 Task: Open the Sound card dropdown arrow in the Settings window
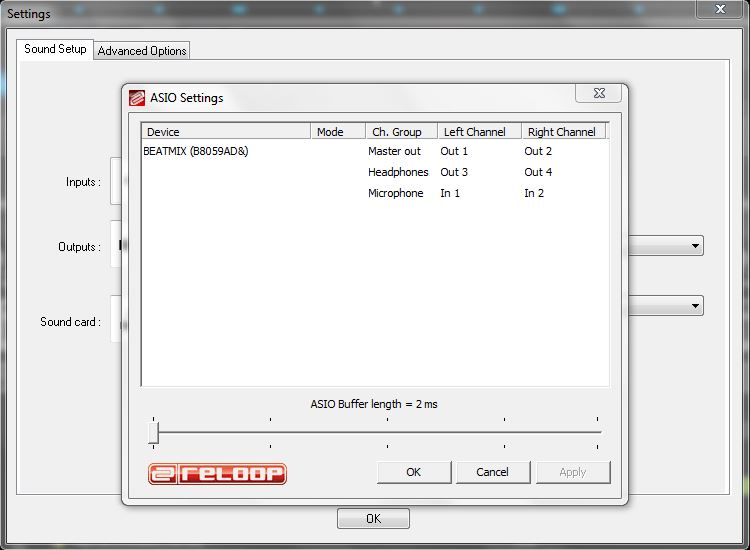tap(695, 306)
